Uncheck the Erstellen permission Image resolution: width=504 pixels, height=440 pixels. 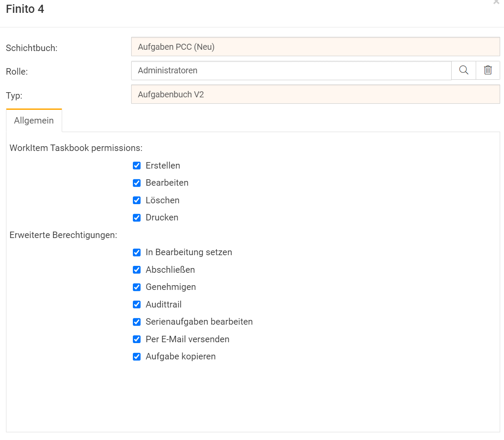pyautogui.click(x=137, y=166)
